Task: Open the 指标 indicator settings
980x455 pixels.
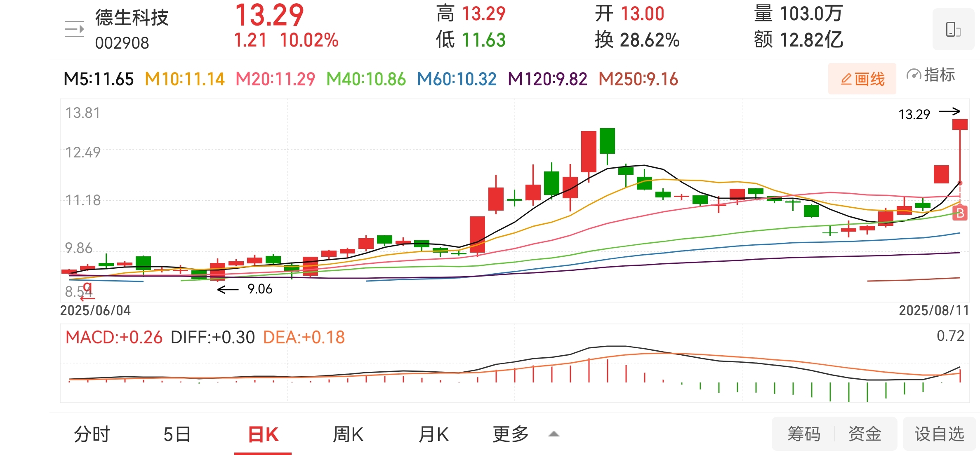Action: point(931,75)
